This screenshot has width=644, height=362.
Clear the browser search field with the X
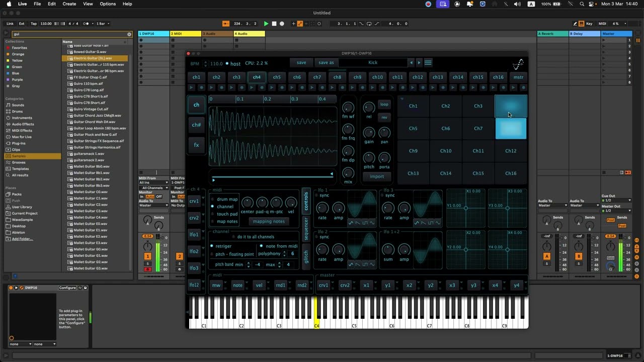click(129, 34)
